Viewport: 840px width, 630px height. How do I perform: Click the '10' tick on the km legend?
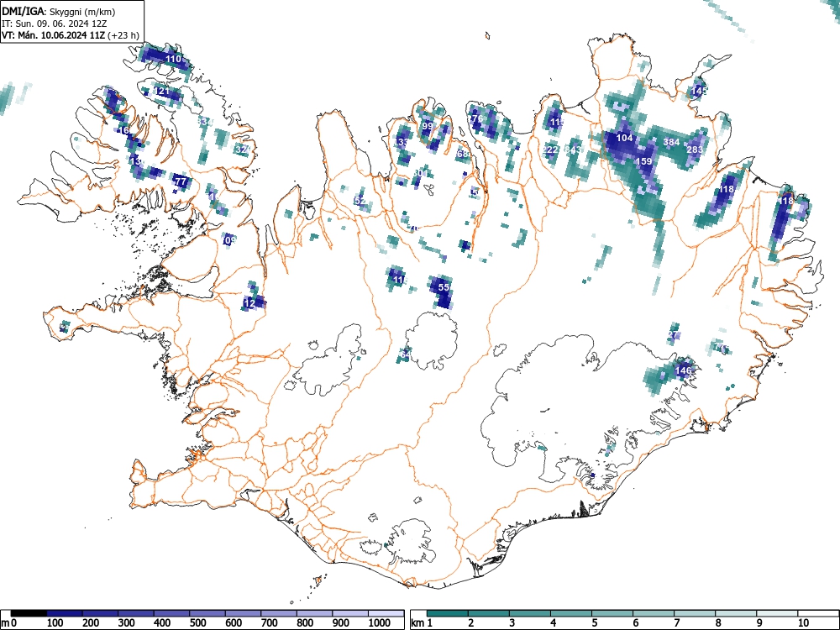[x=803, y=623]
